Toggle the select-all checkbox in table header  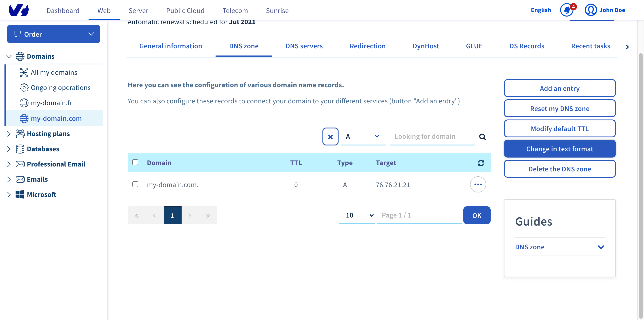tap(135, 162)
